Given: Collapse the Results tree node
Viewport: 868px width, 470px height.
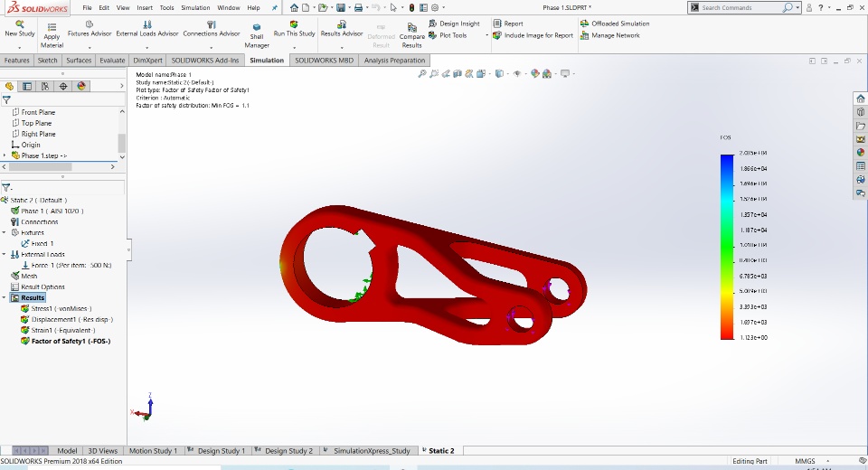Looking at the screenshot, I should [x=5, y=297].
